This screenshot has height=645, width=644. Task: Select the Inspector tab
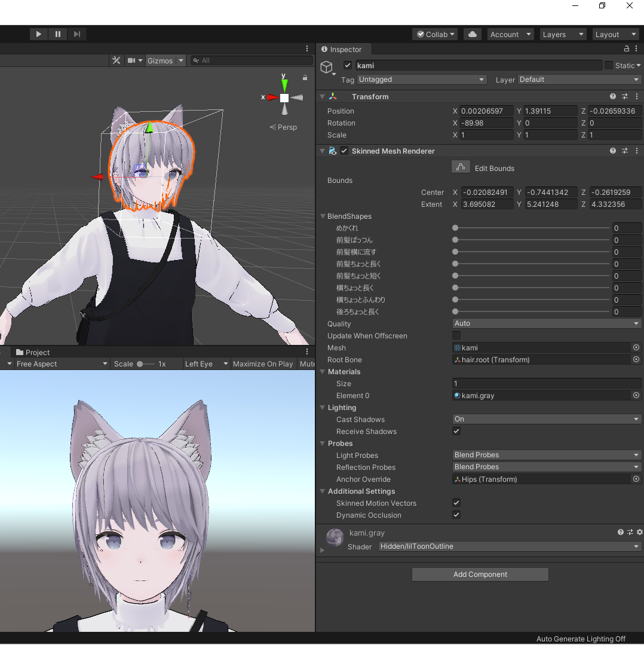coord(343,50)
